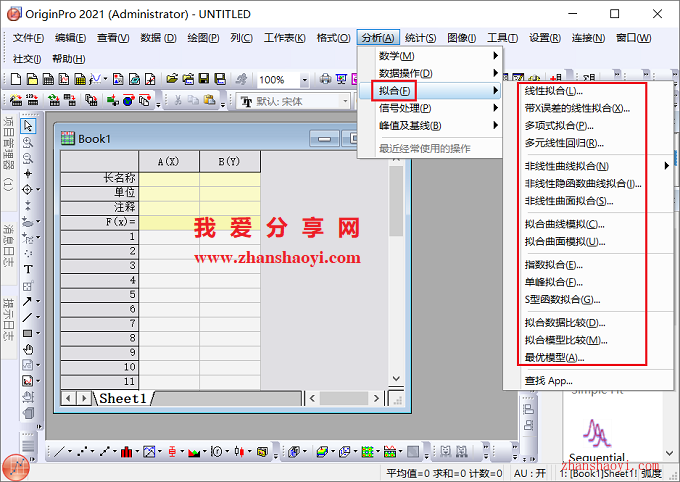Click row 1 cell of column A(X)
The width and height of the screenshot is (680, 482).
pos(169,237)
